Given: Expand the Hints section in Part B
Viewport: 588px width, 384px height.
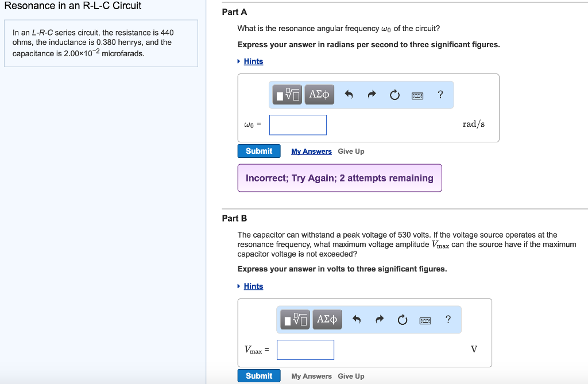Looking at the screenshot, I should click(x=253, y=286).
